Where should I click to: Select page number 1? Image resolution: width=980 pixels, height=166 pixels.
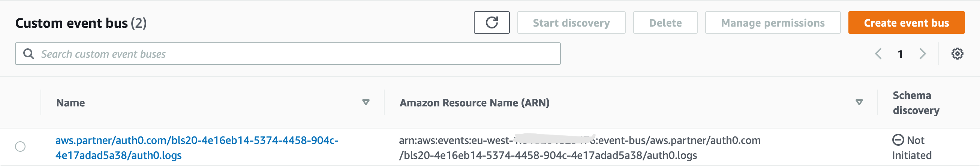point(900,54)
